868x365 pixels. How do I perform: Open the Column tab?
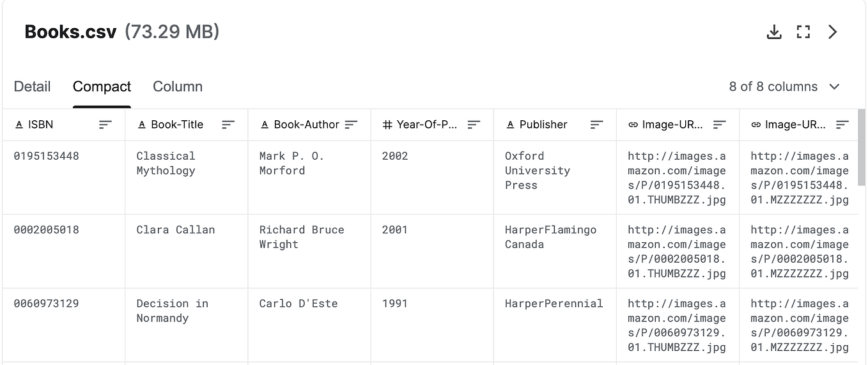pyautogui.click(x=178, y=86)
